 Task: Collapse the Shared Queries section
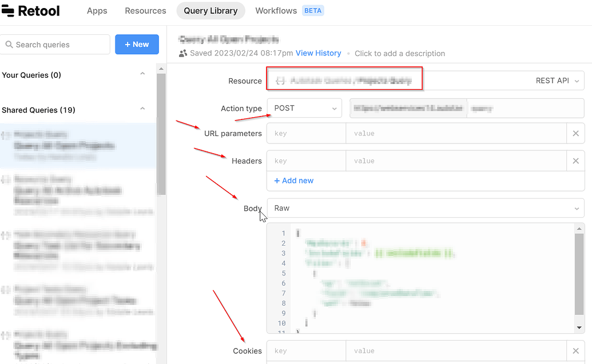[x=142, y=109]
